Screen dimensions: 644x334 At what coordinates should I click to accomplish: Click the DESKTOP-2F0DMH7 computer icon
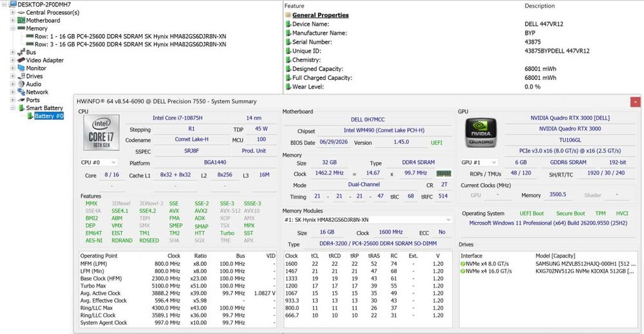[12, 4]
